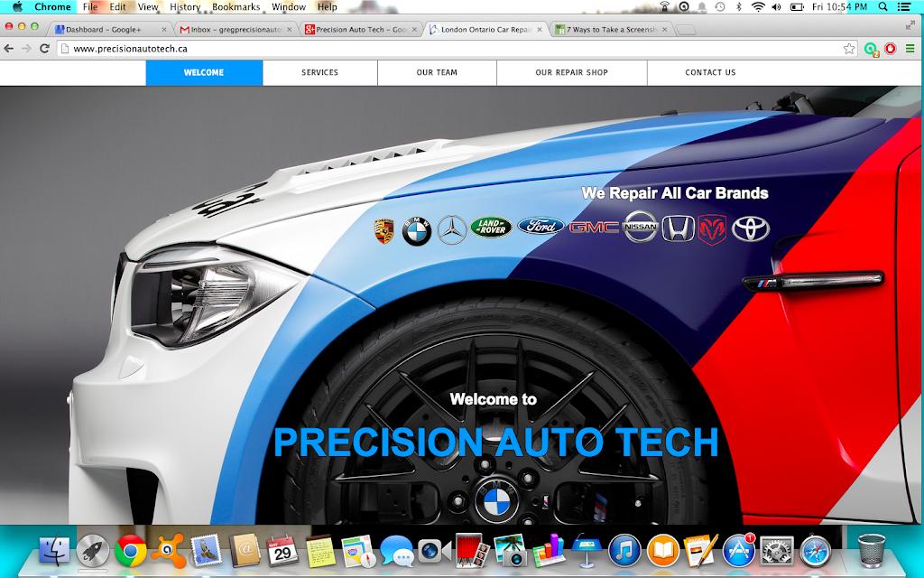Open the Help menu
The image size is (924, 578).
(x=327, y=7)
